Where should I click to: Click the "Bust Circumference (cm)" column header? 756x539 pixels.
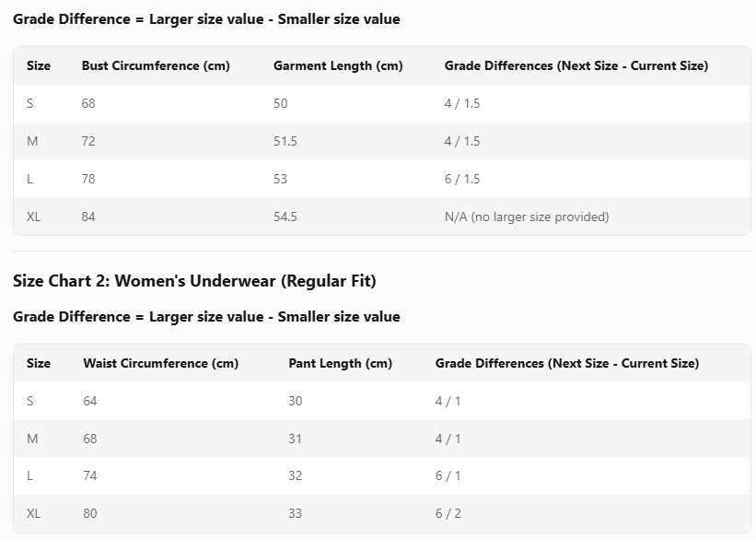coord(156,66)
